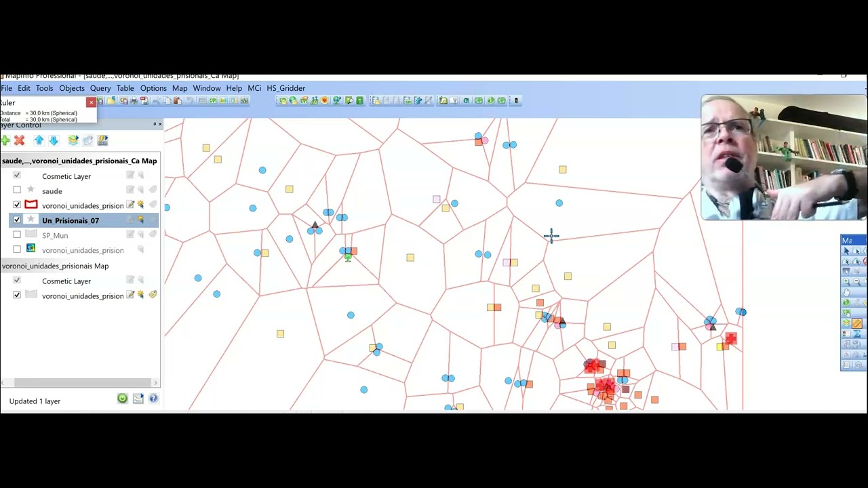Click the red X Remove Layers icon

point(19,140)
